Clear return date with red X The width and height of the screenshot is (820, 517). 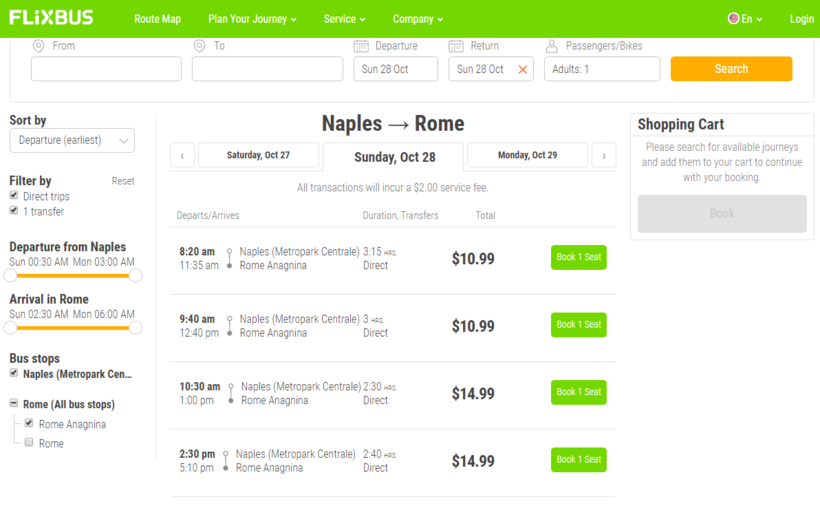522,70
